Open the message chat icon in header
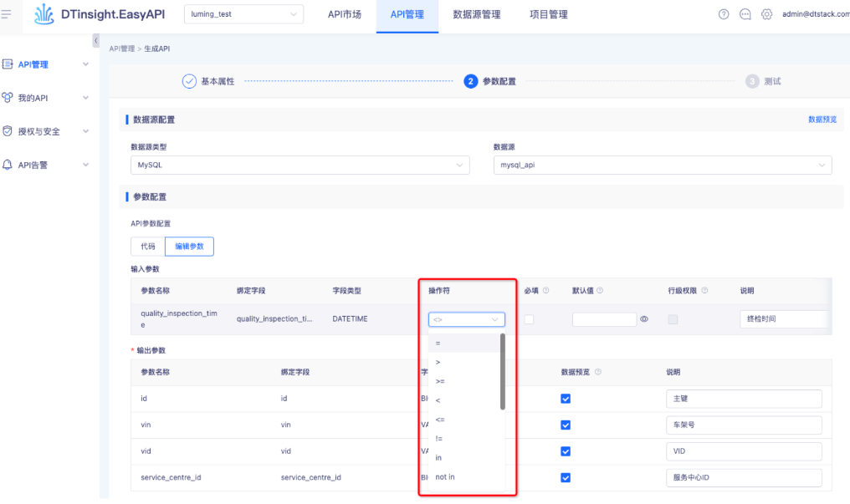Viewport: 850px width, 504px height. [745, 14]
